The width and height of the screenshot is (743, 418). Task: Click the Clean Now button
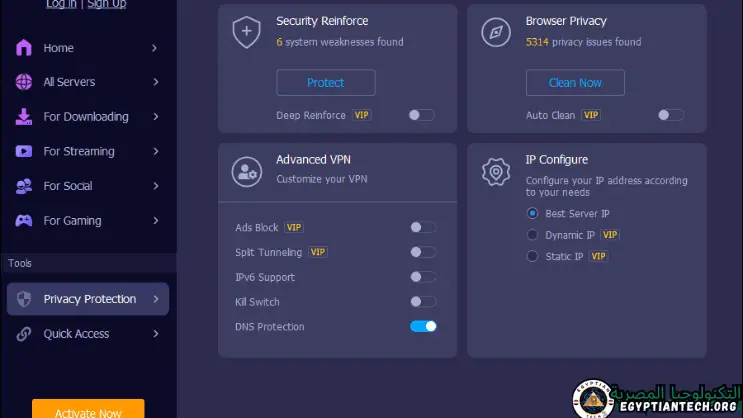575,82
